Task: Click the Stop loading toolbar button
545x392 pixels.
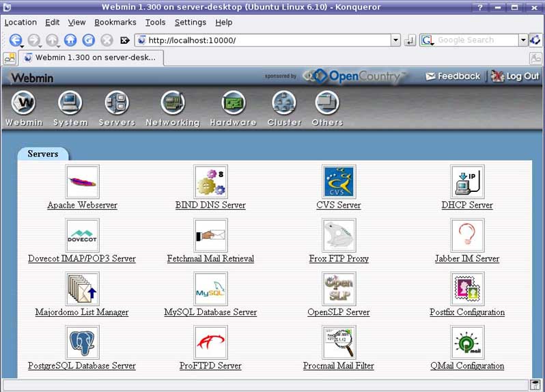Action: point(107,40)
